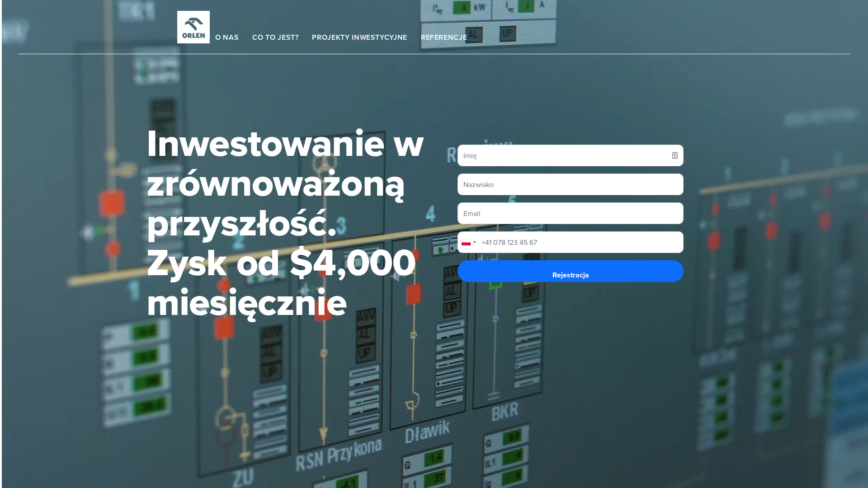Click the Polish flag icon
The image size is (868, 488).
[466, 243]
